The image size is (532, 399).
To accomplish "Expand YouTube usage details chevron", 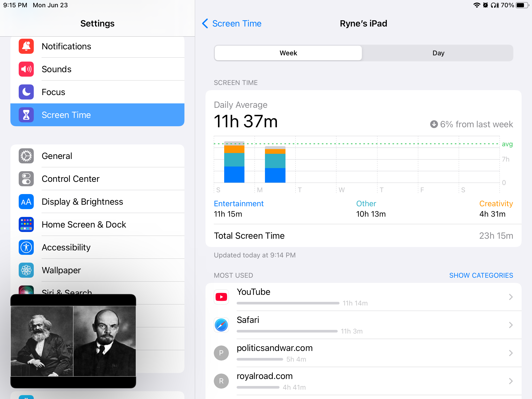I will pyautogui.click(x=510, y=297).
